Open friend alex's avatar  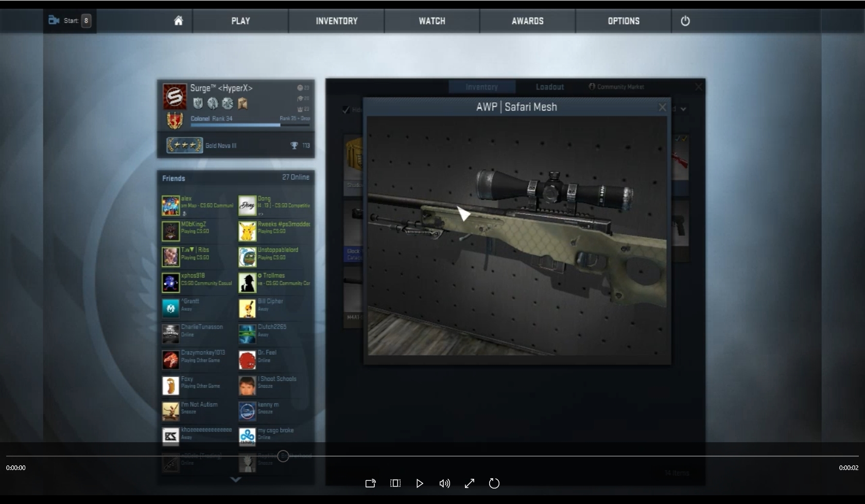pyautogui.click(x=171, y=206)
